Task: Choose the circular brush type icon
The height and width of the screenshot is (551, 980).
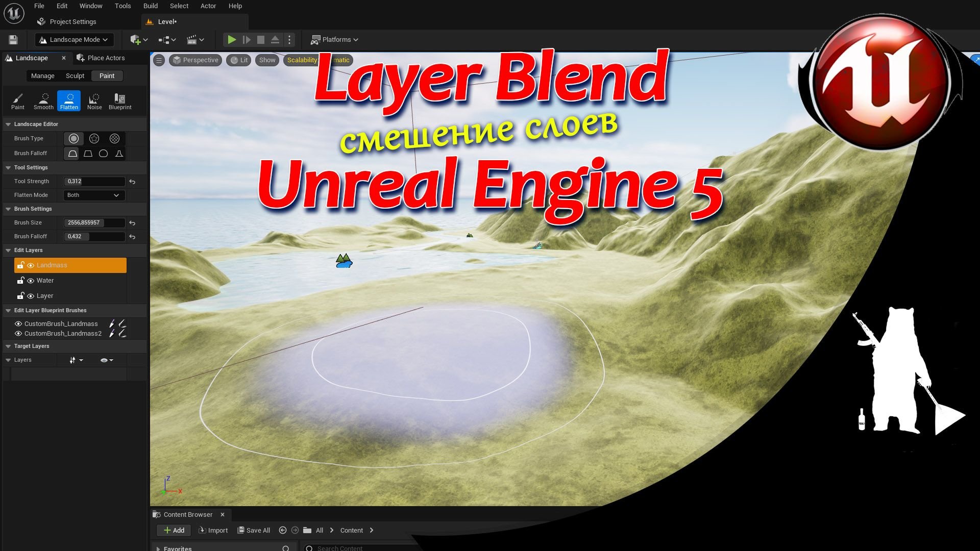Action: (x=73, y=139)
